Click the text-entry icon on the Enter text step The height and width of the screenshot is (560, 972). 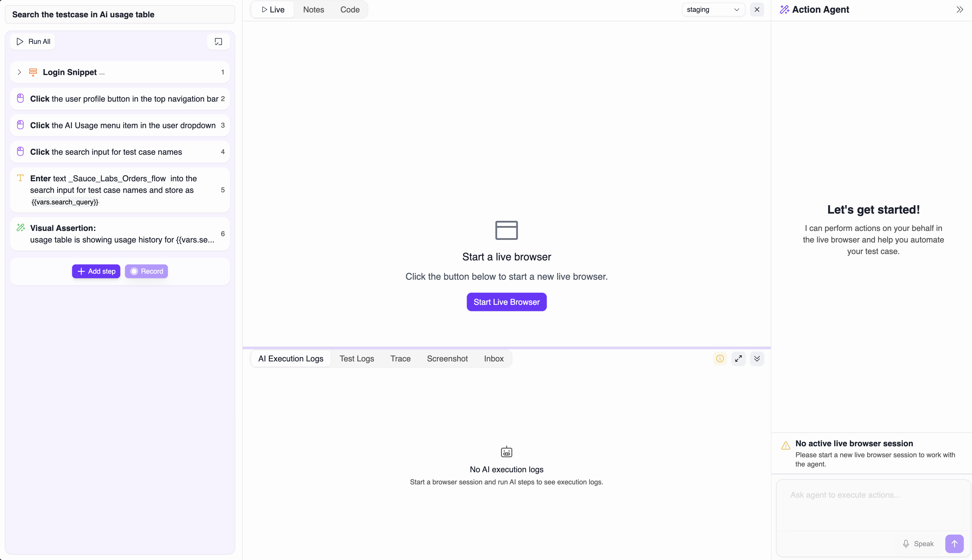(21, 178)
